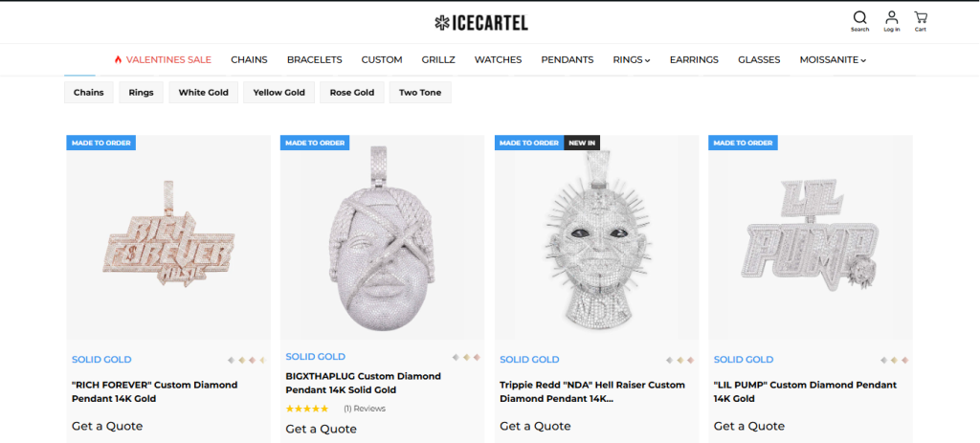Click MADE TO ORDER badge on Lil Pump

tap(743, 143)
